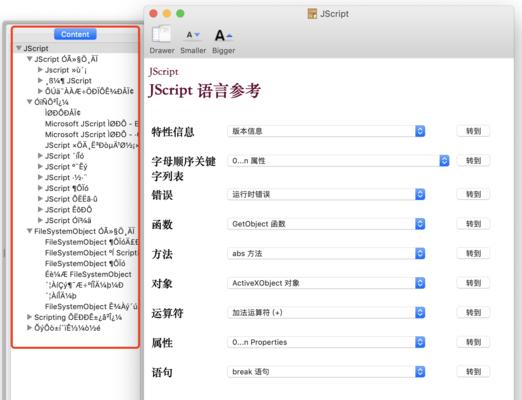Click the yellow minimize window button

(x=167, y=13)
